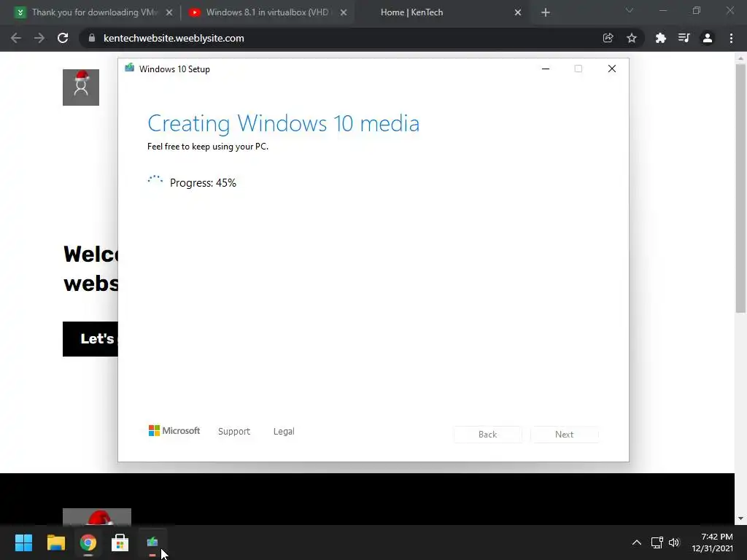The width and height of the screenshot is (747, 560).
Task: Click the Santa hat thumbnail at page bottom
Action: [x=97, y=517]
